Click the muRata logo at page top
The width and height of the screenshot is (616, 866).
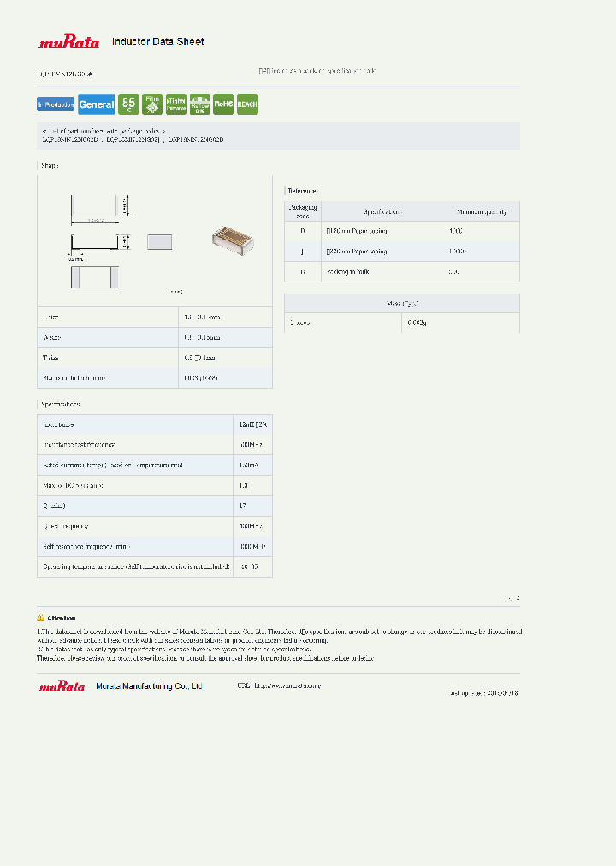point(69,41)
